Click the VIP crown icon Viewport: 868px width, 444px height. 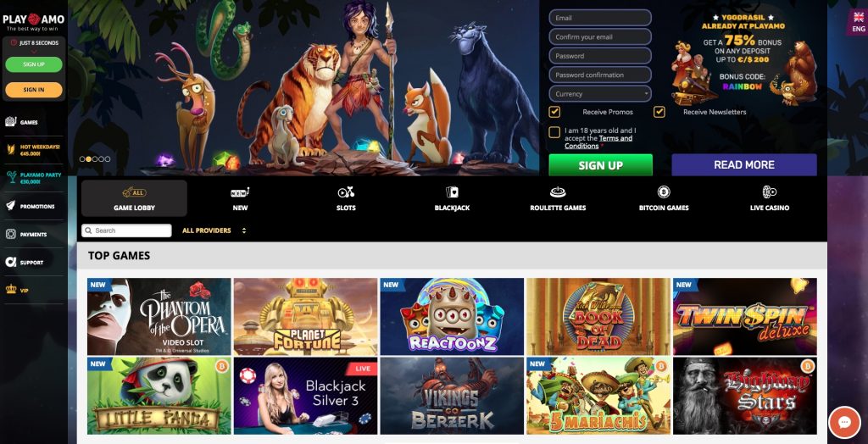tap(10, 289)
